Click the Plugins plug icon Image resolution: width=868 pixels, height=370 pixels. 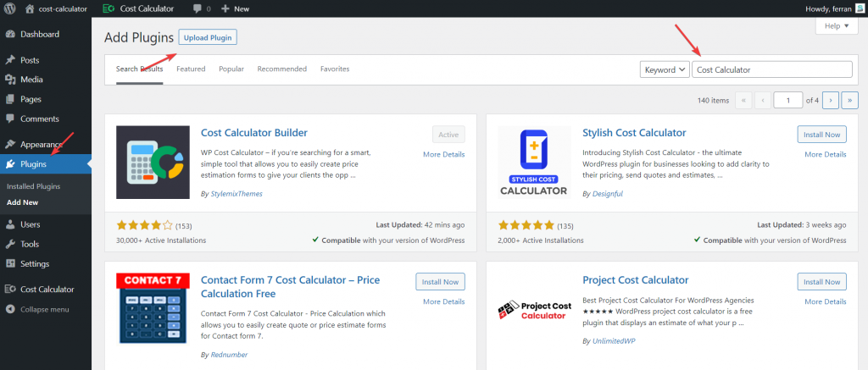pos(10,164)
